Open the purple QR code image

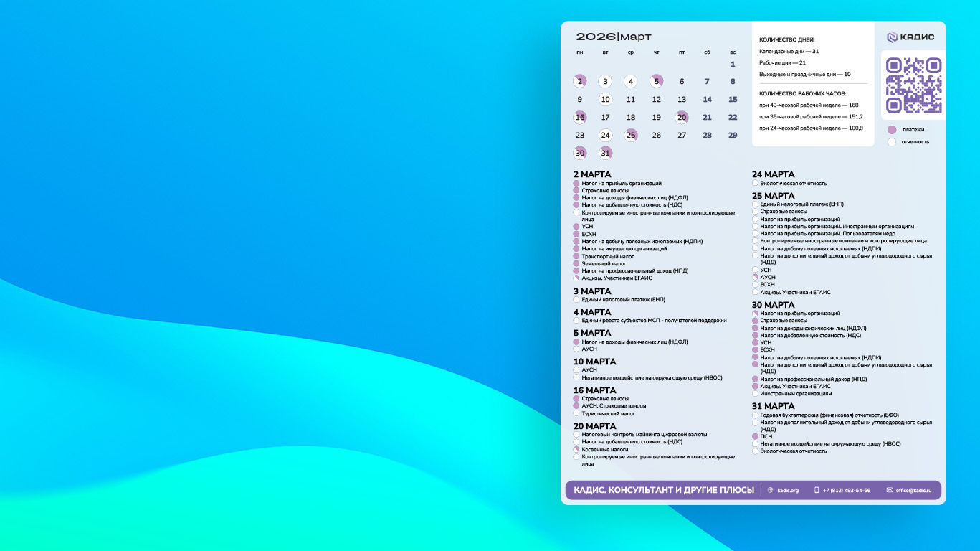[913, 85]
